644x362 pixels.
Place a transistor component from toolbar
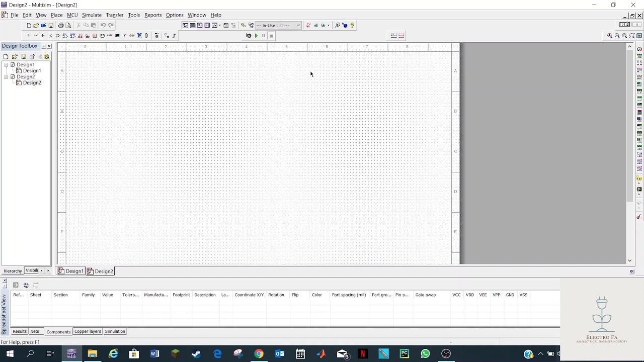tap(50, 36)
